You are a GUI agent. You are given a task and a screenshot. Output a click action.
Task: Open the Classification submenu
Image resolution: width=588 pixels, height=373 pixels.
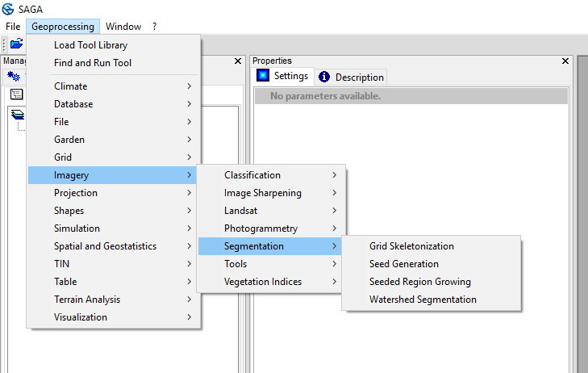pos(271,175)
